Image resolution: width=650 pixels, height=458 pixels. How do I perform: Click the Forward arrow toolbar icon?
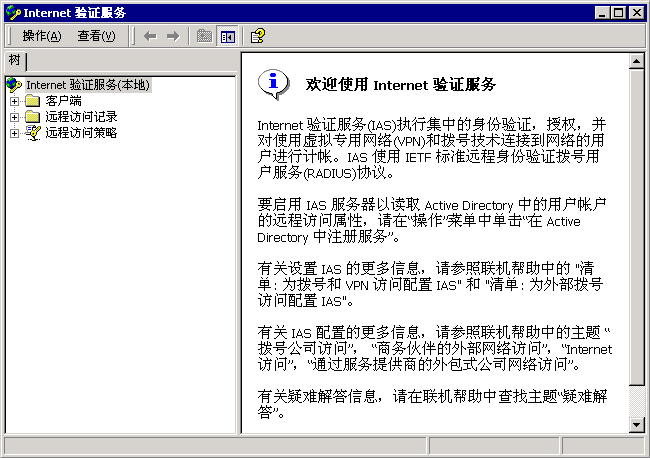coord(173,36)
